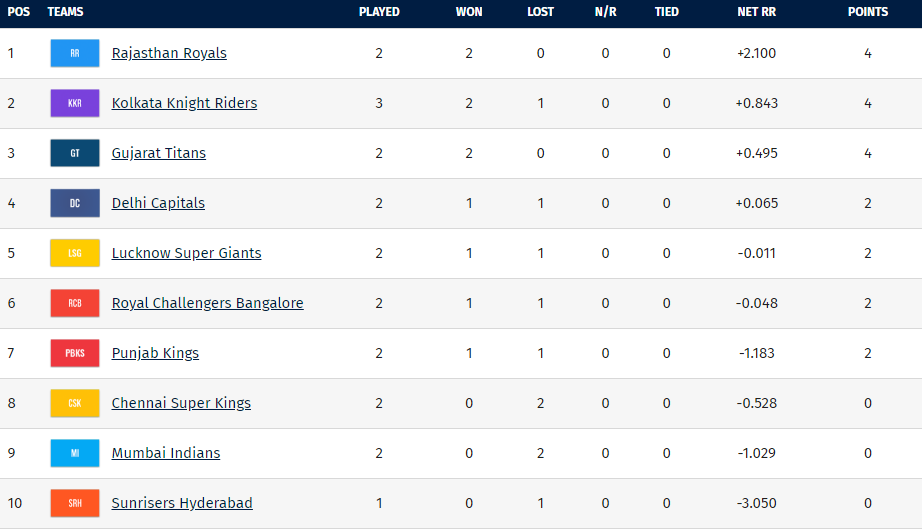Select the yellow LSG badge
This screenshot has height=530, width=923.
pyautogui.click(x=75, y=253)
